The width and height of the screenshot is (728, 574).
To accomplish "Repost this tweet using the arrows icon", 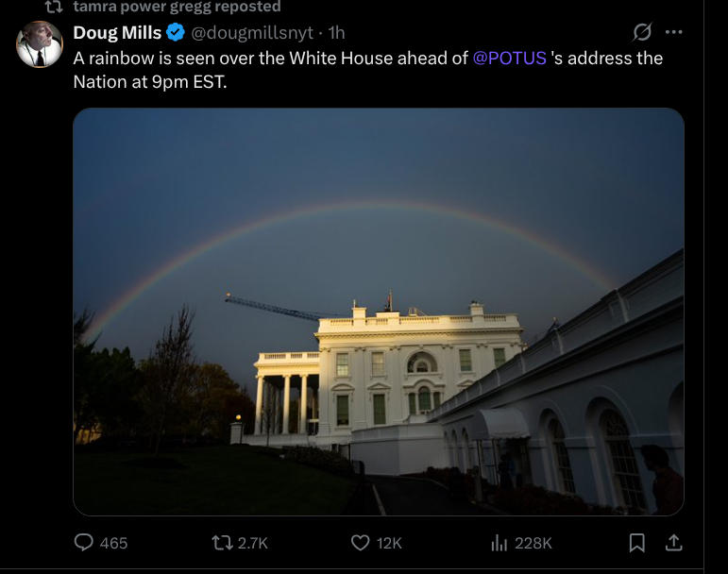I will [222, 543].
